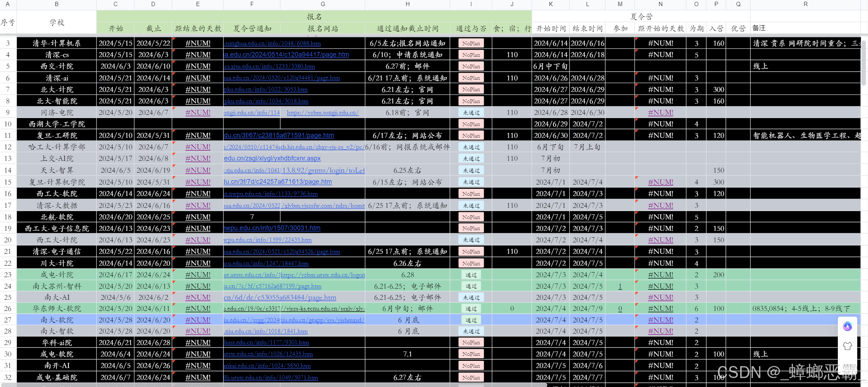
Task: Click the 6.26左右 notification cell
Action: [407, 264]
